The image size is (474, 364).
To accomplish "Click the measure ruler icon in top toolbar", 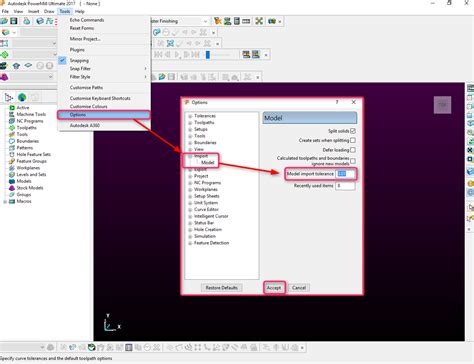I will [246, 21].
